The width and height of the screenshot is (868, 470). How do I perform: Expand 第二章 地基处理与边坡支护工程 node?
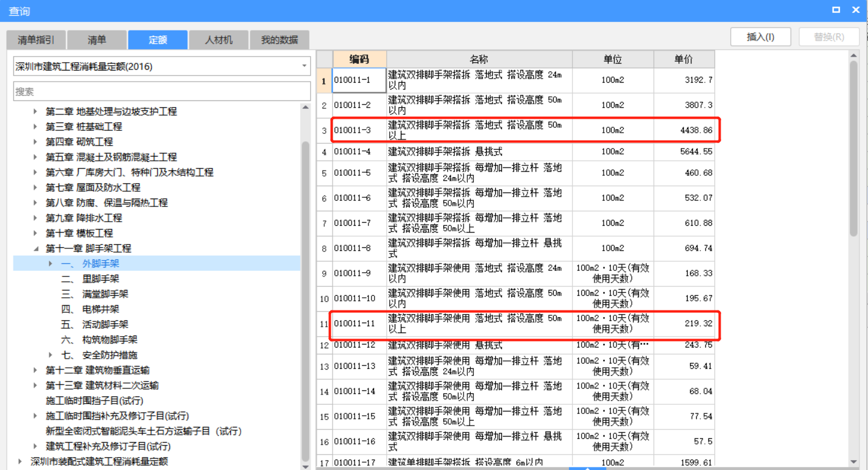(36, 111)
